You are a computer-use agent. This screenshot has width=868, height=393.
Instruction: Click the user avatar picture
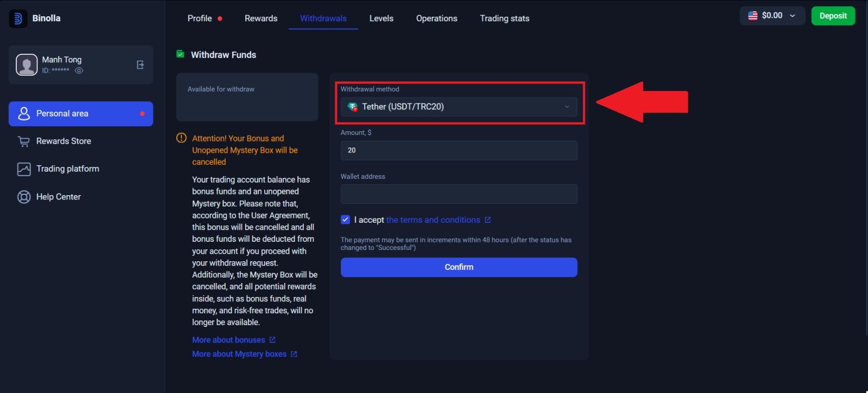point(27,65)
